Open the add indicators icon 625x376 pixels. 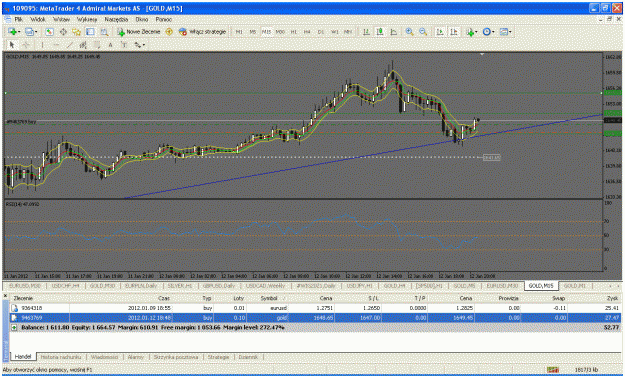point(470,32)
